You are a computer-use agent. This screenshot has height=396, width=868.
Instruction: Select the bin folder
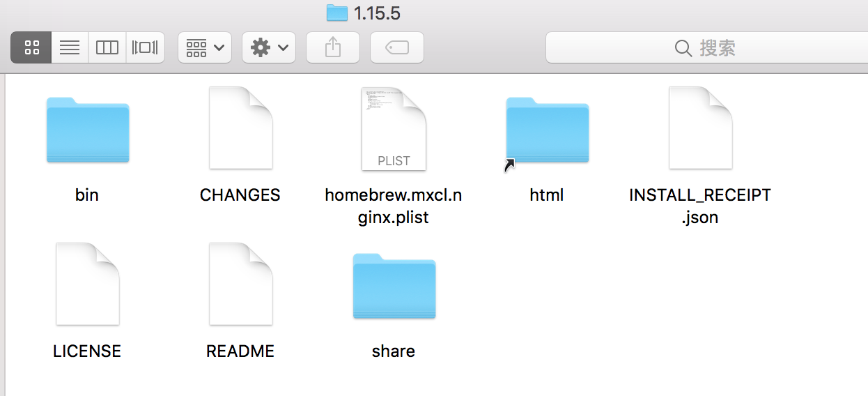click(88, 130)
